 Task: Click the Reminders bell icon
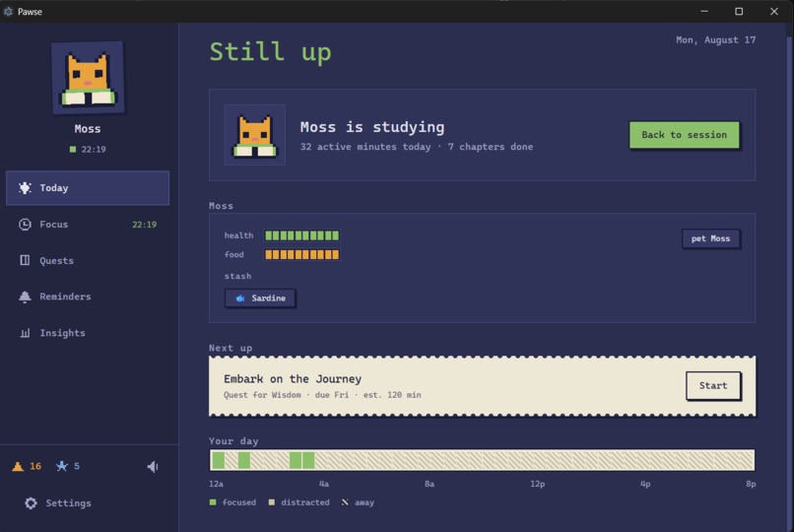coord(25,297)
